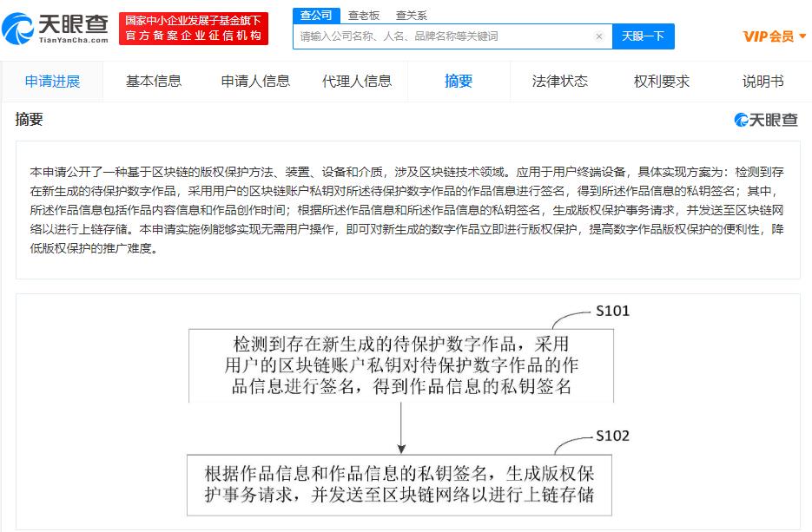Select the 查老板 search tab
The height and width of the screenshot is (532, 812).
pos(364,16)
